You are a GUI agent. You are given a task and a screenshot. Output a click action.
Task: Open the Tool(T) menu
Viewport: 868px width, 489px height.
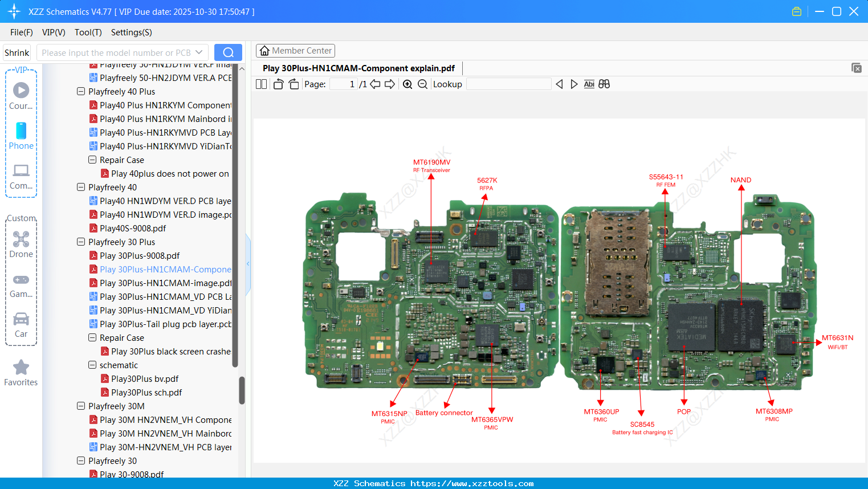tap(88, 32)
